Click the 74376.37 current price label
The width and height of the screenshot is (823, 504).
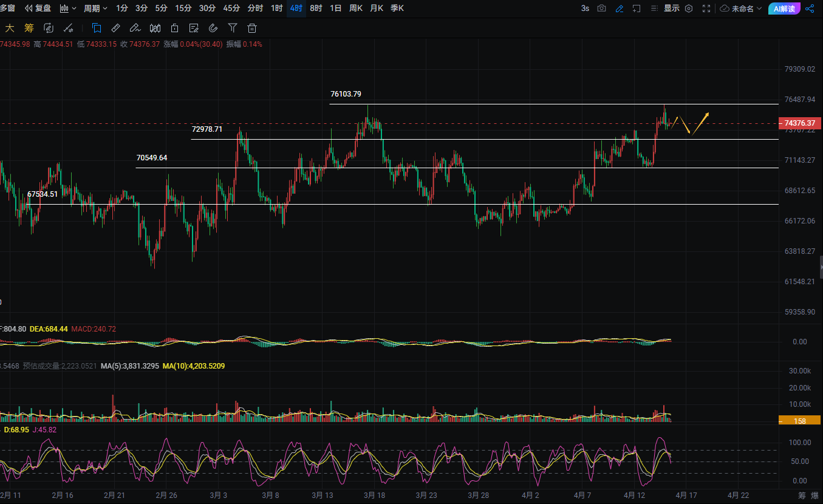799,123
